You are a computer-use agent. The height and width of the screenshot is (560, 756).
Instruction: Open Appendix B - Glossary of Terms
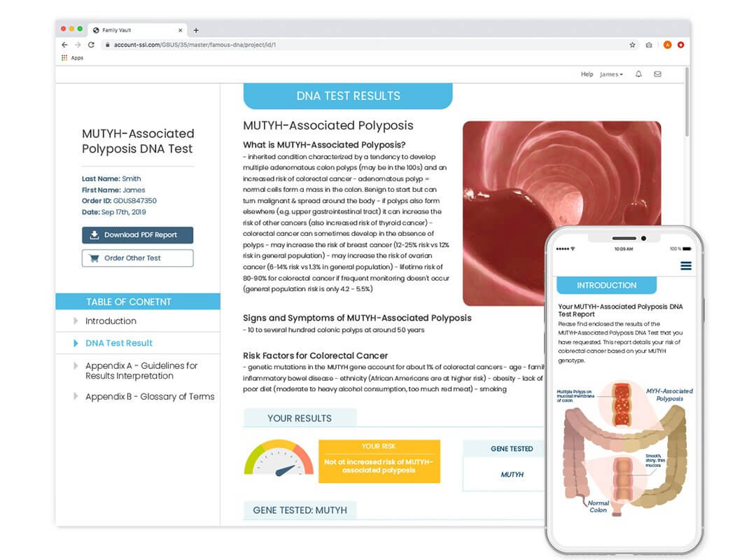click(150, 396)
